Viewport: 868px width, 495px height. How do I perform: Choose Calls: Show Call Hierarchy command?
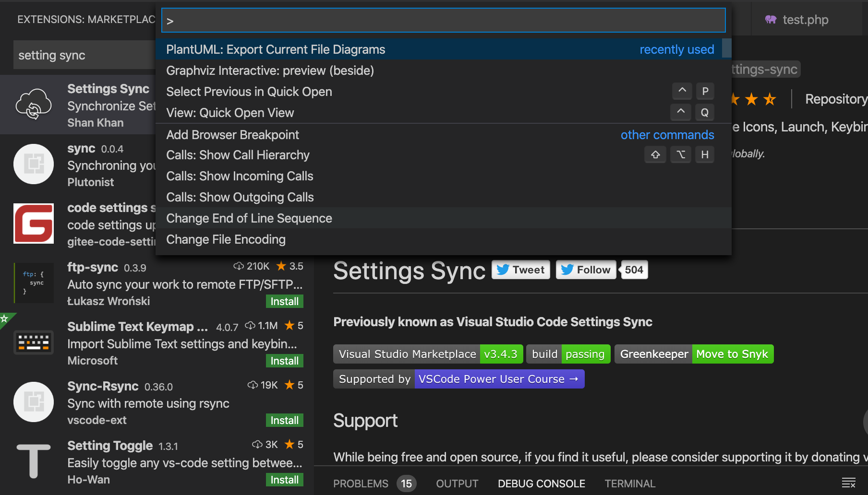click(x=238, y=155)
